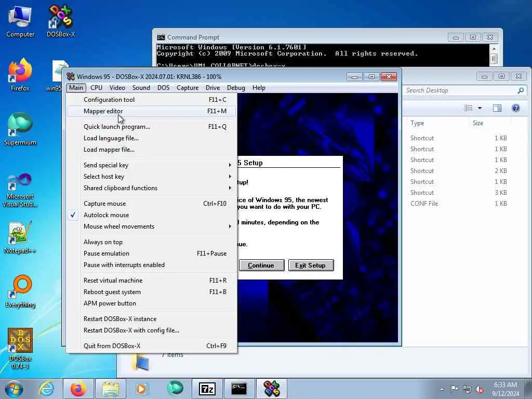Image resolution: width=532 pixels, height=399 pixels.
Task: Open the DOS menu
Action: click(163, 88)
